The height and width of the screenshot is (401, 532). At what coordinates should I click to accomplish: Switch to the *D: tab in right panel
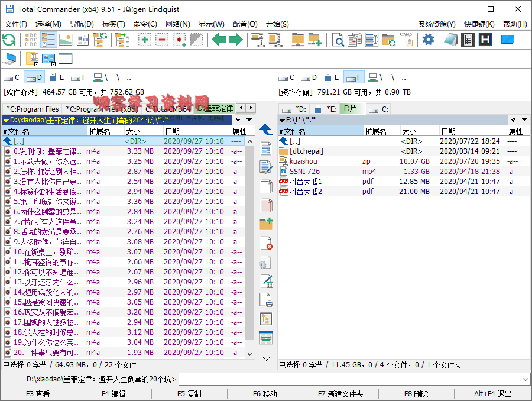(294, 109)
